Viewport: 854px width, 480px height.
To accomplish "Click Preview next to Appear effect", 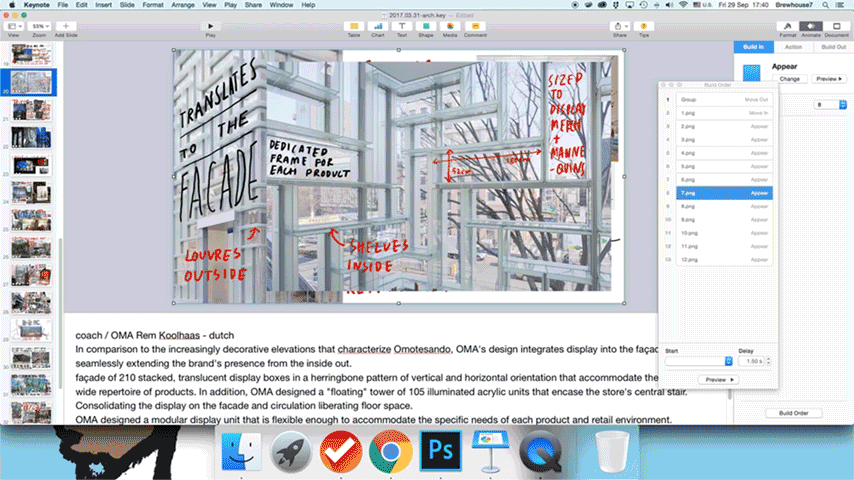I will click(829, 79).
